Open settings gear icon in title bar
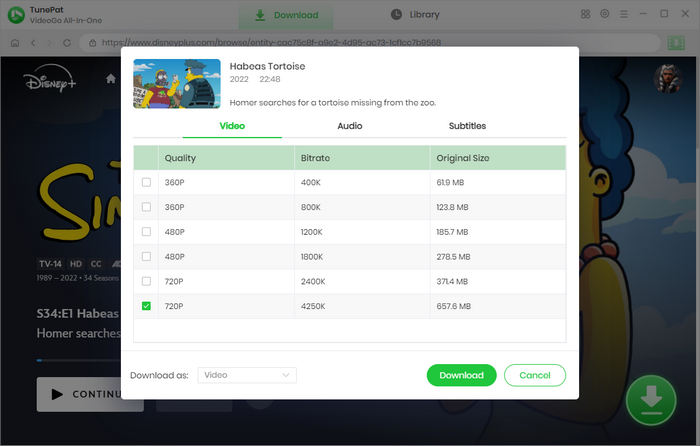The height and width of the screenshot is (446, 700). point(604,14)
